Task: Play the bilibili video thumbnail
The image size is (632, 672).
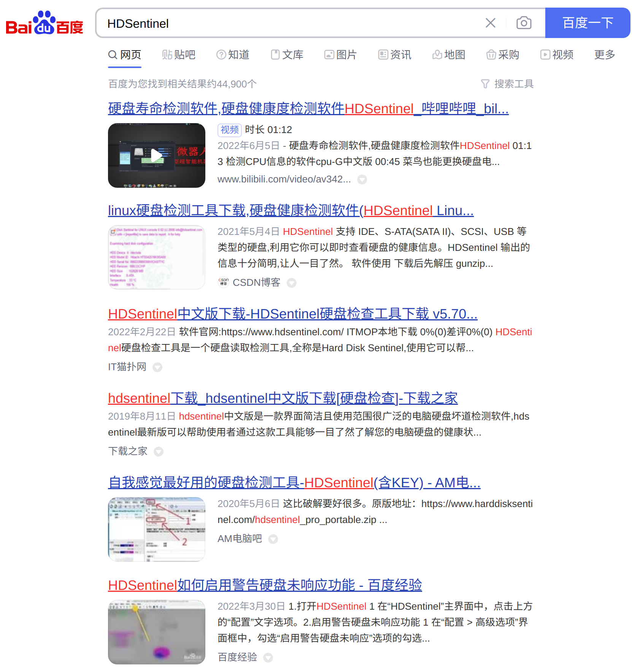Action: pyautogui.click(x=157, y=155)
